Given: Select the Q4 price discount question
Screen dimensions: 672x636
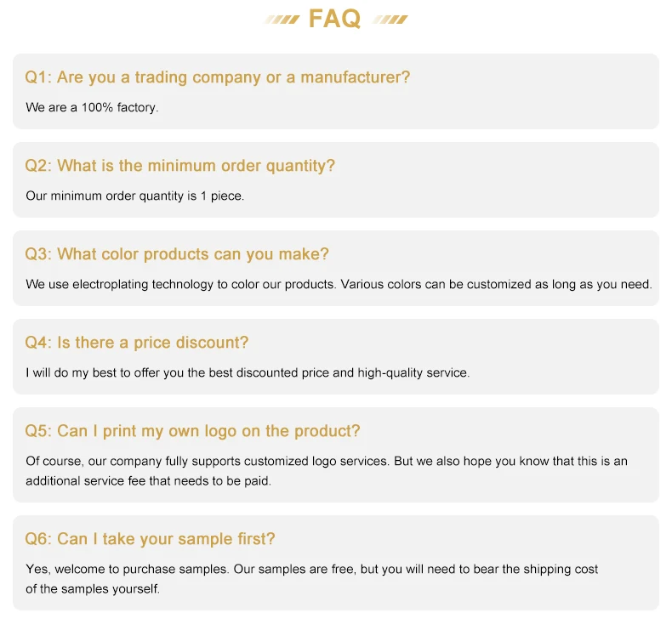Looking at the screenshot, I should [x=137, y=343].
